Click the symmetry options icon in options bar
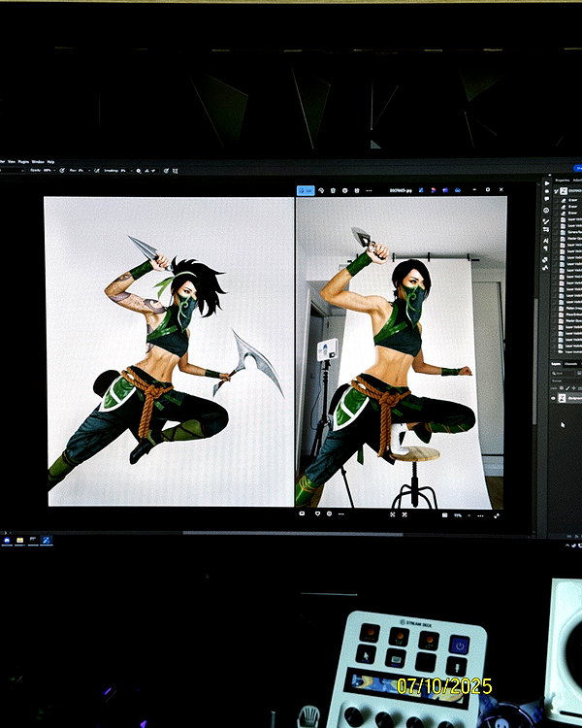The image size is (582, 728). click(x=175, y=171)
